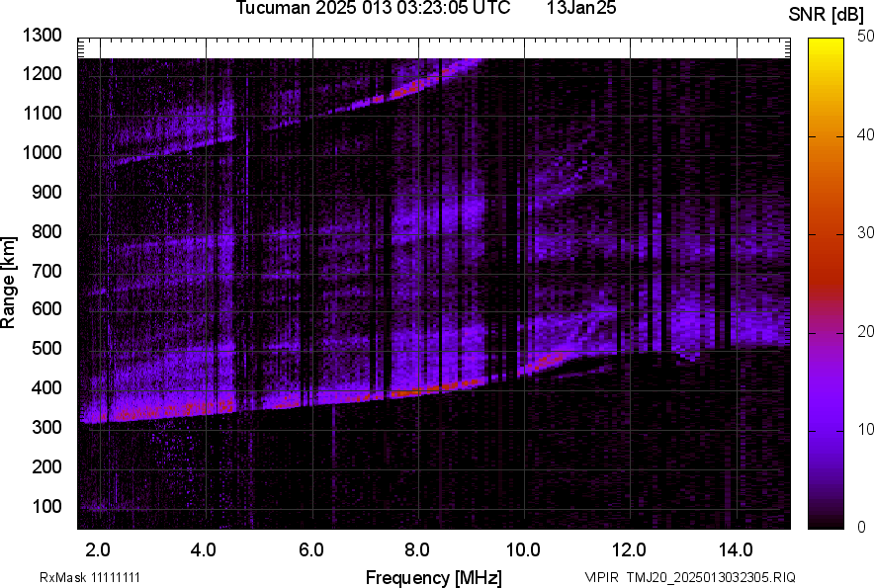Click the 10.0 tick on Frequency axis
This screenshot has width=874, height=588.
522,549
